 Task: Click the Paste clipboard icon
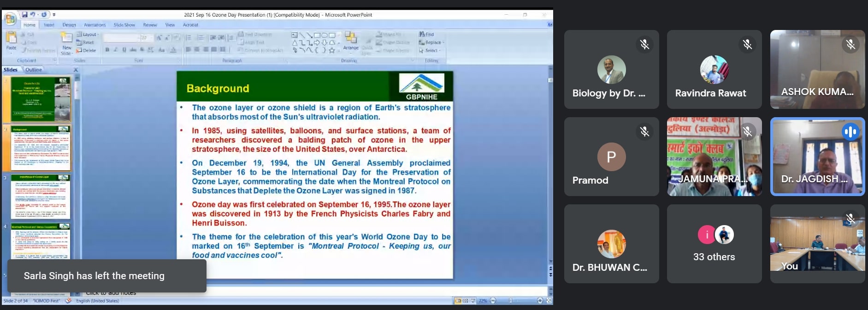[x=11, y=39]
